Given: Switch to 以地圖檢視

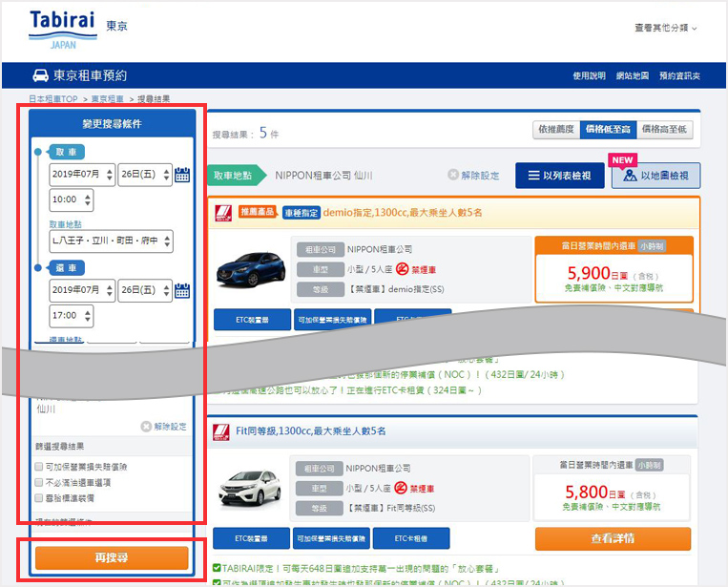Looking at the screenshot, I should (x=656, y=176).
